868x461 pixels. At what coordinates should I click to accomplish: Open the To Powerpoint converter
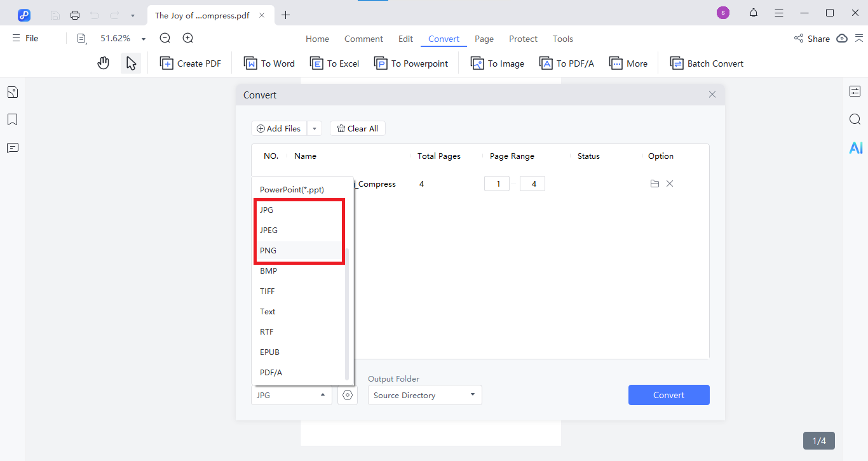tap(410, 63)
